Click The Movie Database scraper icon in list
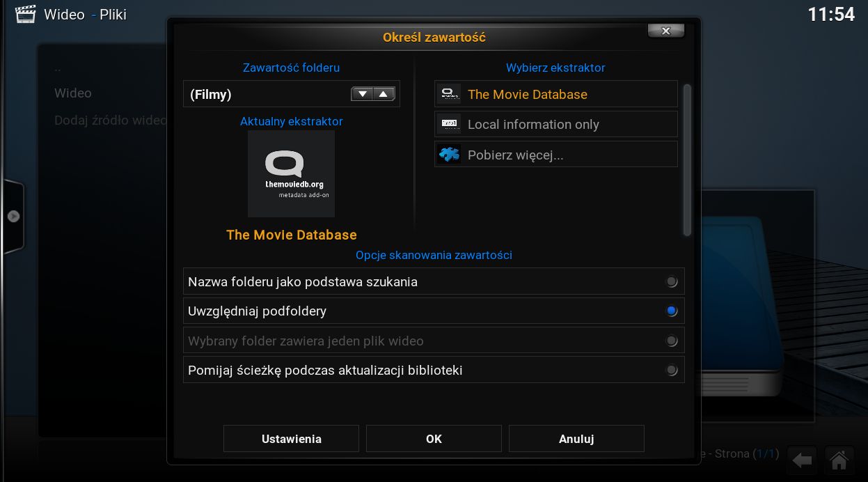 [449, 94]
